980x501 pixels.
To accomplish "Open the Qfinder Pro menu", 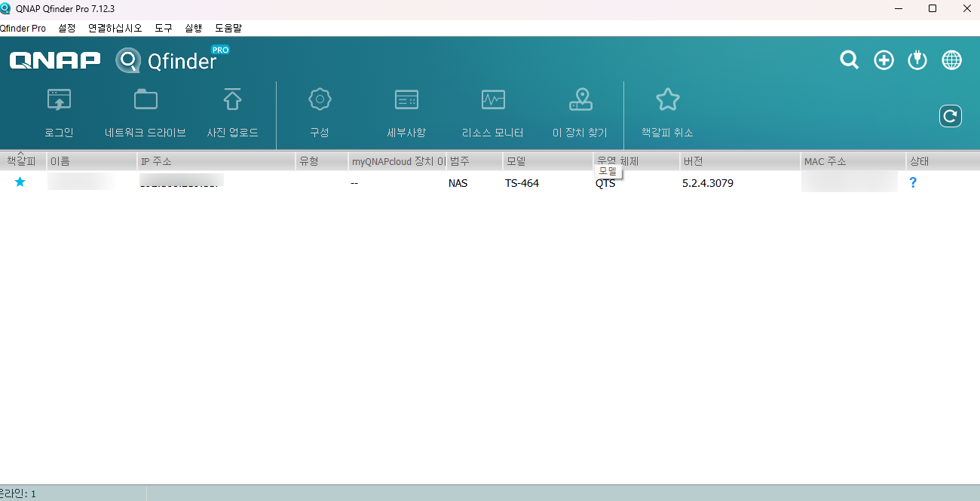I will [23, 28].
